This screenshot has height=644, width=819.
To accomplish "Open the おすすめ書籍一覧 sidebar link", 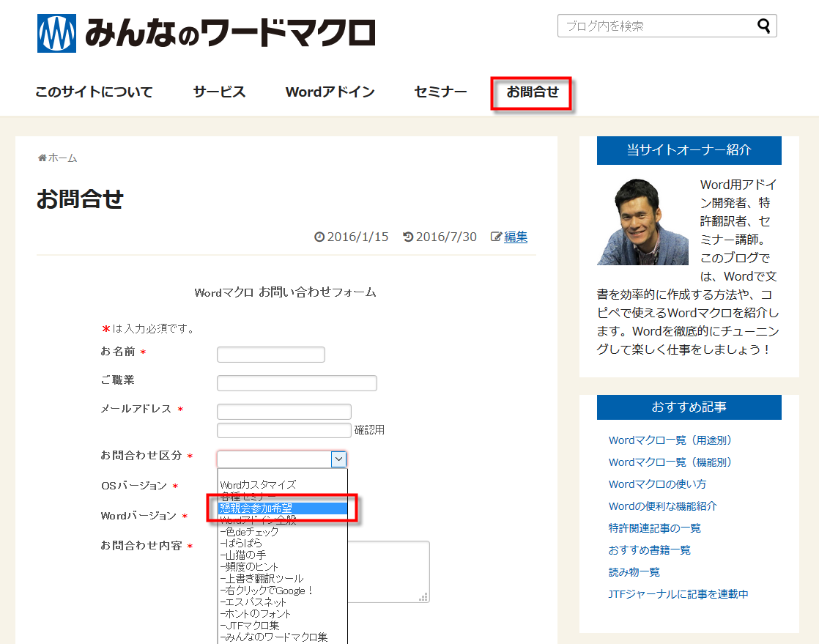I will (x=649, y=550).
